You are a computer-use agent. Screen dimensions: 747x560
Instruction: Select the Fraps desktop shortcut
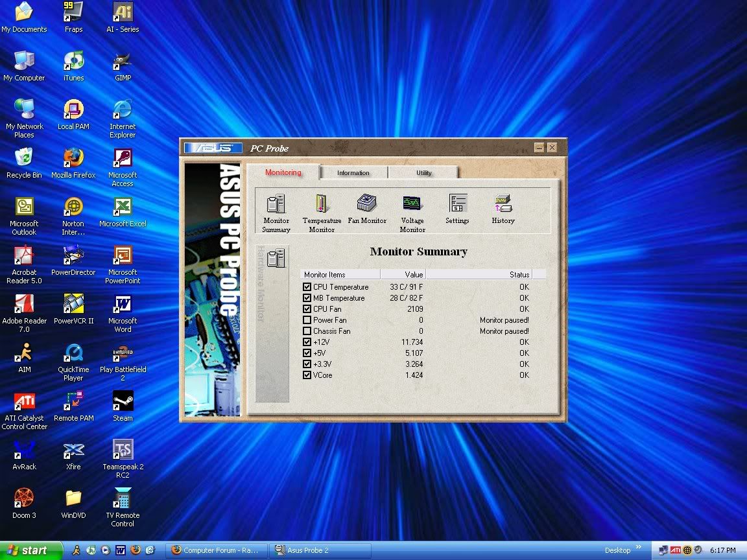pos(73,17)
